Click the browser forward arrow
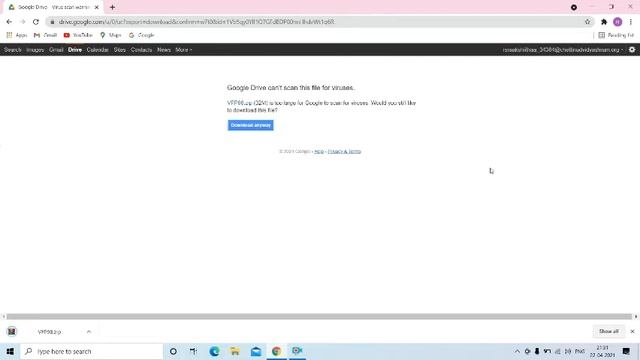Viewport: 640px width, 360px height. pyautogui.click(x=22, y=22)
